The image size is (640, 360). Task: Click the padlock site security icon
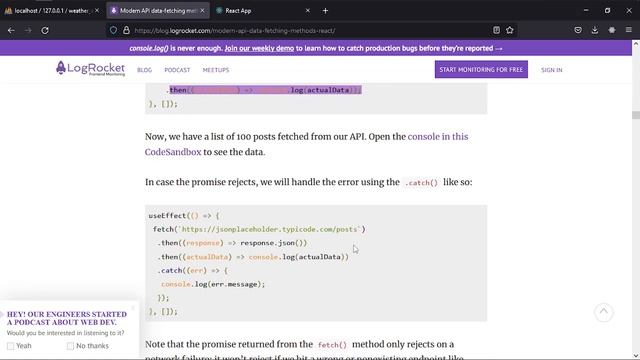(x=126, y=30)
